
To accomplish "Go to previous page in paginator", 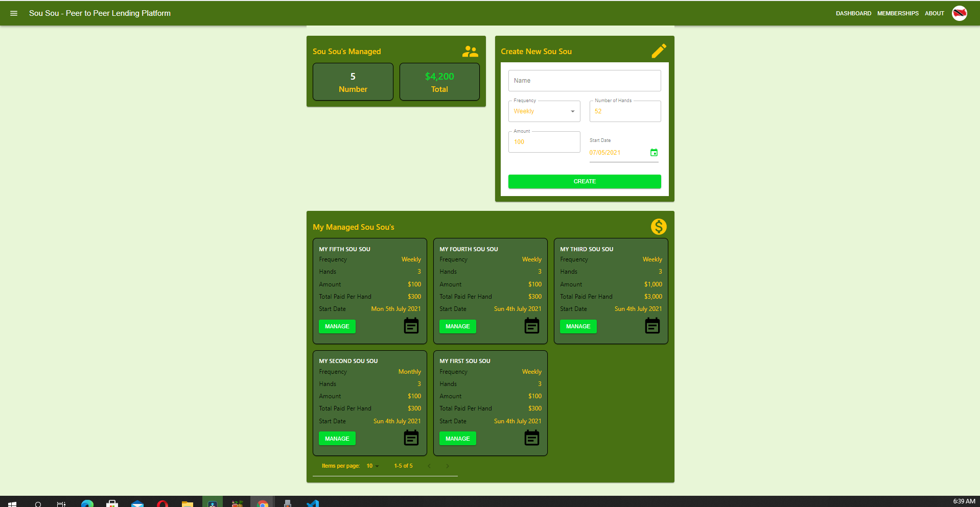I will click(429, 466).
